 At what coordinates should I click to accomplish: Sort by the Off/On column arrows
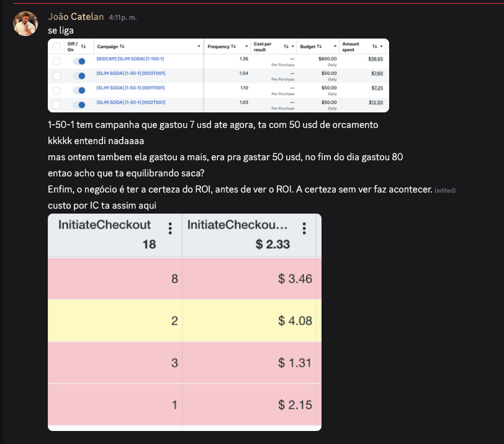pyautogui.click(x=83, y=47)
